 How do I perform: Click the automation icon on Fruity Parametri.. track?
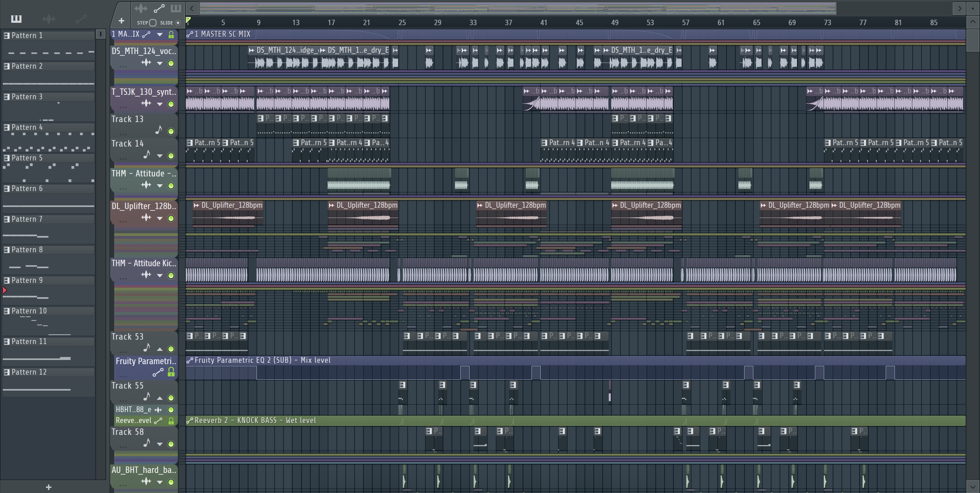point(158,373)
